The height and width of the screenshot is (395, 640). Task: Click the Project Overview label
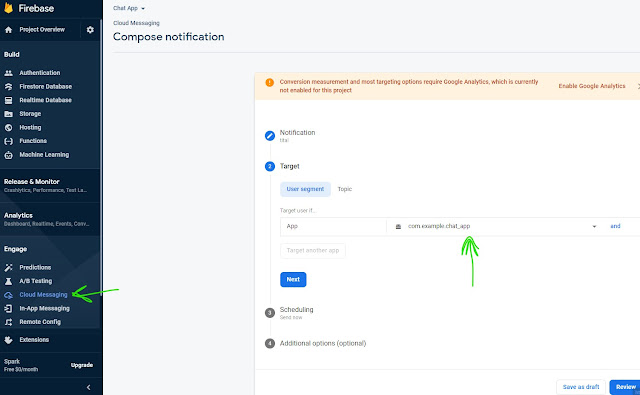coord(42,30)
